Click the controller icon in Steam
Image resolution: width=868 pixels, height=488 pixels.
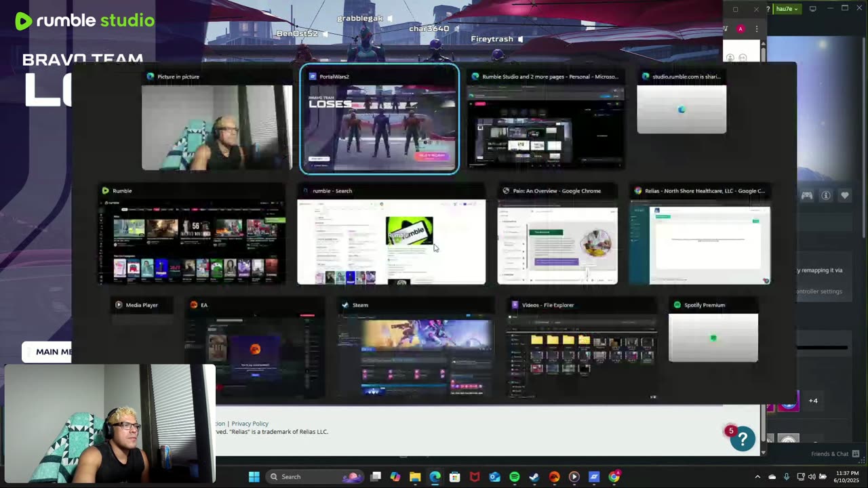pyautogui.click(x=807, y=196)
